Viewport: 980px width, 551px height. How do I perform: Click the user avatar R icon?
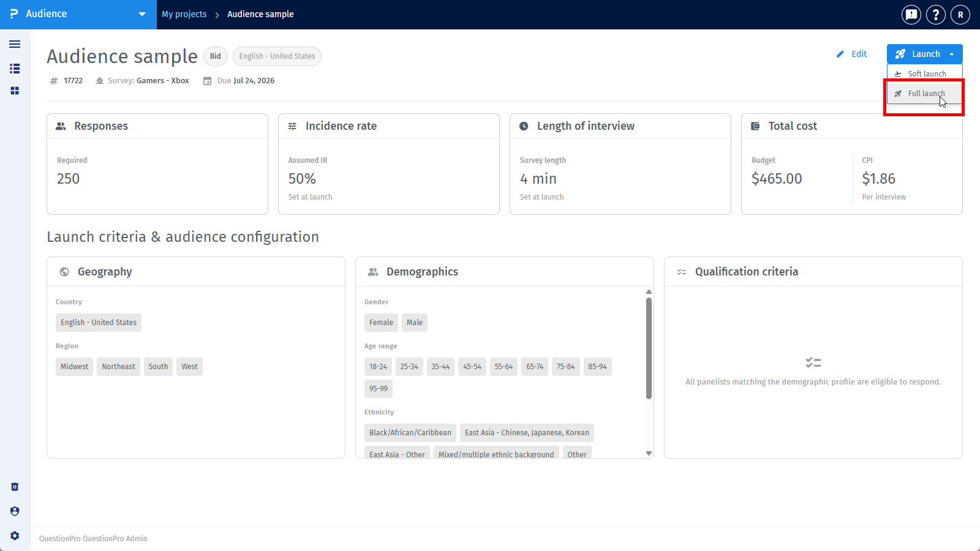click(960, 14)
